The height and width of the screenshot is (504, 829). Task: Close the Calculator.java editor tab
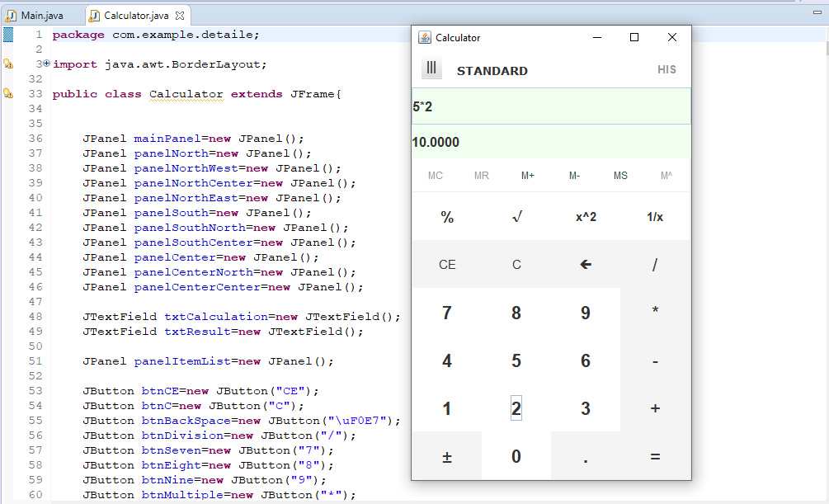tap(180, 16)
